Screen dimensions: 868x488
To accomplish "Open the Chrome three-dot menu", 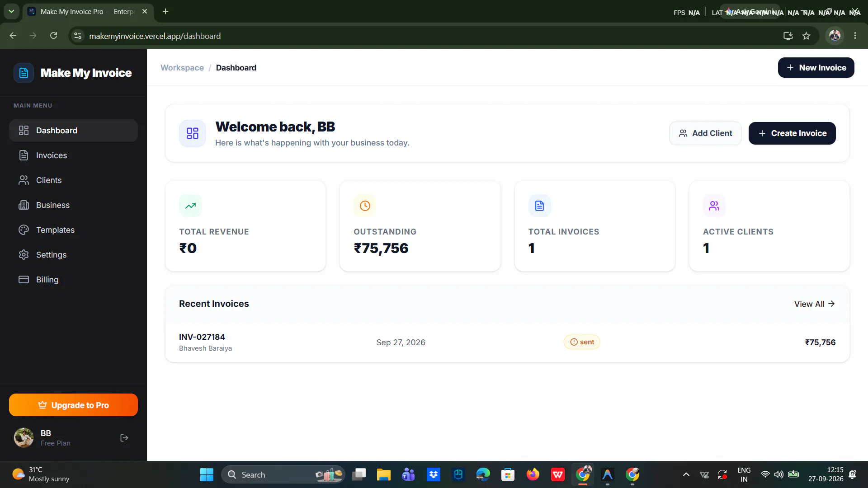I will click(x=855, y=36).
